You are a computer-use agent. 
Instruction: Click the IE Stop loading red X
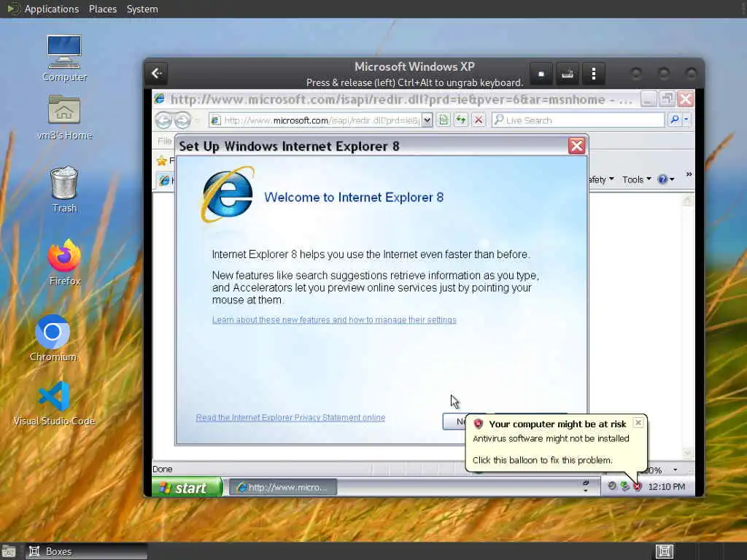click(x=479, y=120)
